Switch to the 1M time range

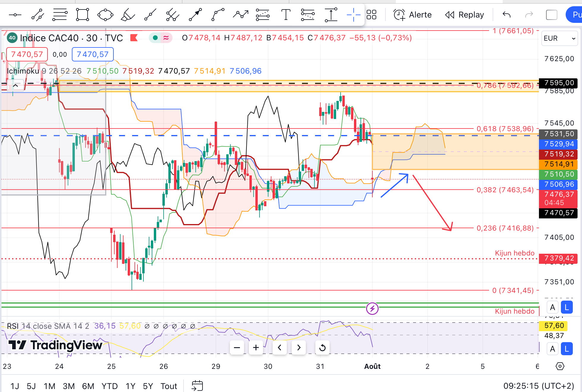pyautogui.click(x=49, y=386)
